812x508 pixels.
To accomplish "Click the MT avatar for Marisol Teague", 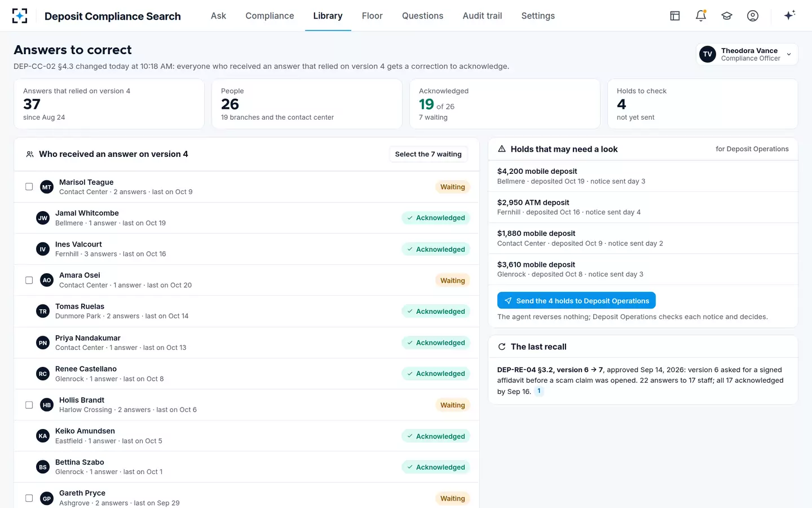I will pos(47,187).
